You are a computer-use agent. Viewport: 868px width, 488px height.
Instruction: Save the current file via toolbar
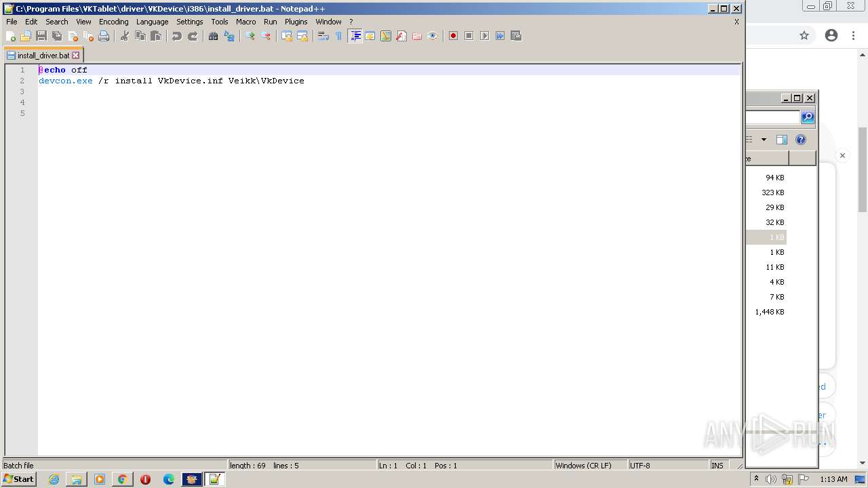pos(41,36)
